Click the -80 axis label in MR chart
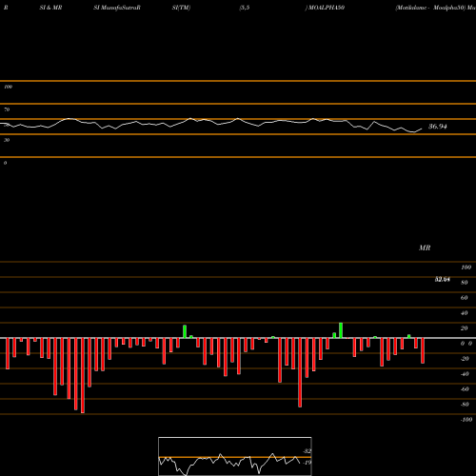Image resolution: width=476 pixels, height=476 pixels. (x=465, y=405)
